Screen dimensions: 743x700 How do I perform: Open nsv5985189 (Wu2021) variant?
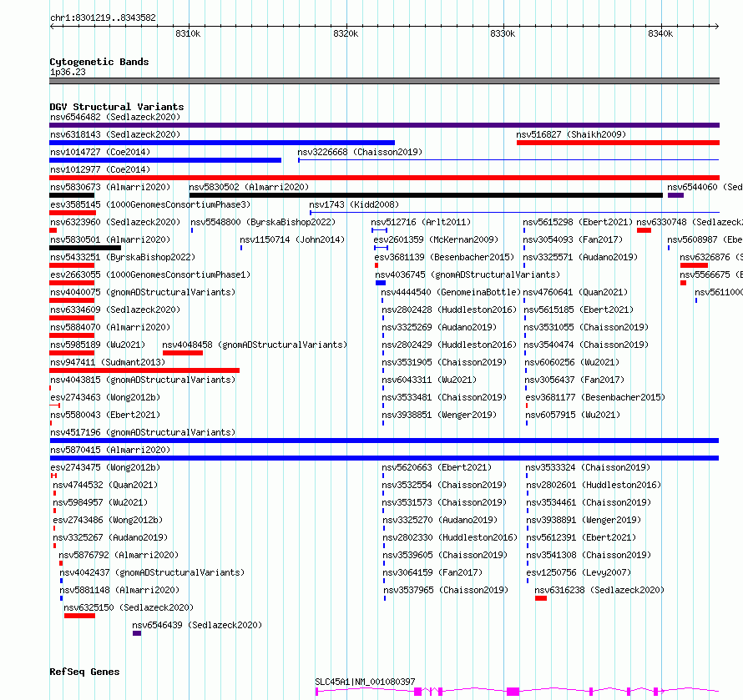(98, 345)
